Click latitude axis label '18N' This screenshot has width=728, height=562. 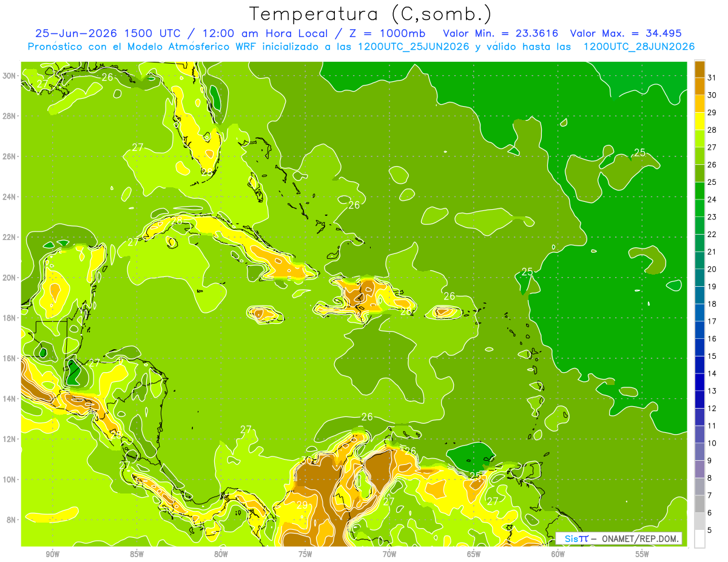[9, 318]
